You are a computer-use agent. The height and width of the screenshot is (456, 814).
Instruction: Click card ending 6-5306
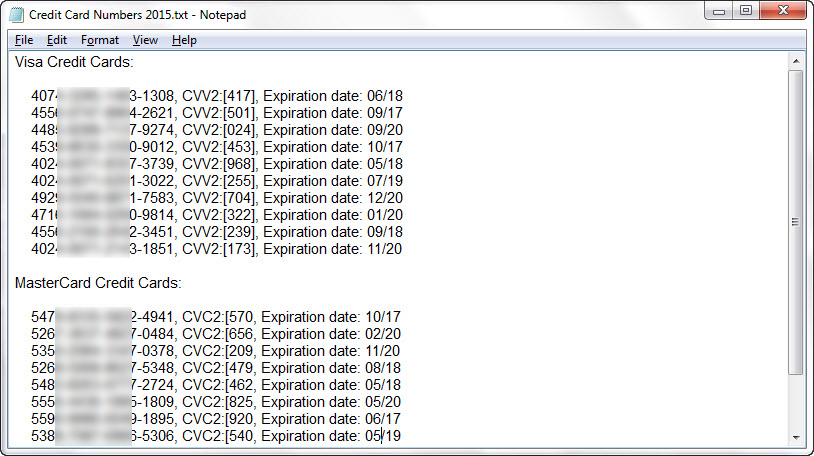click(152, 436)
